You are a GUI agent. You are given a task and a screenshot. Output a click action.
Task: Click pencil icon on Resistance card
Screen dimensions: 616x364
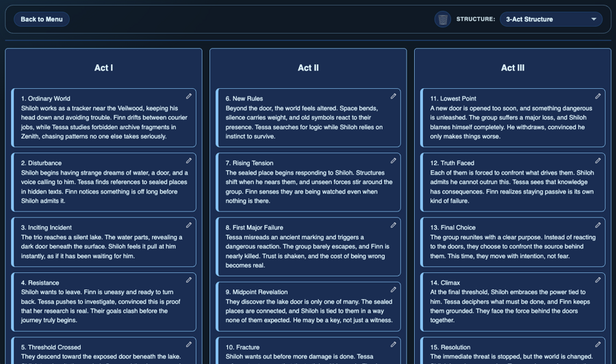coord(189,280)
